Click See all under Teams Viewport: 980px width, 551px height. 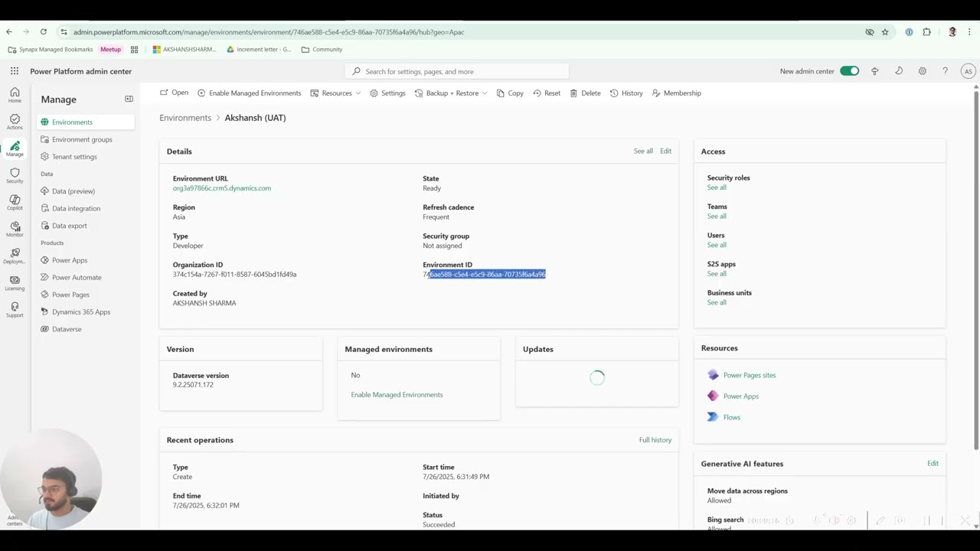tap(717, 216)
